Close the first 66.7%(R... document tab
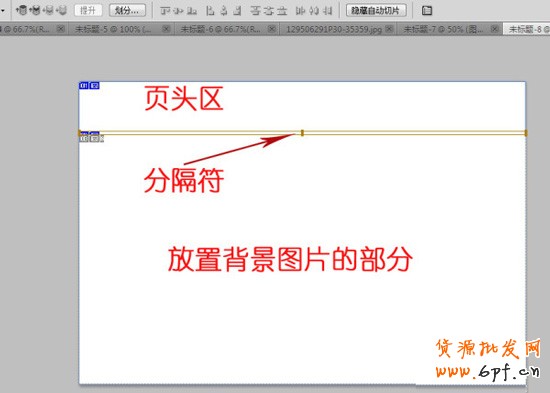This screenshot has height=393, width=550. (x=61, y=29)
